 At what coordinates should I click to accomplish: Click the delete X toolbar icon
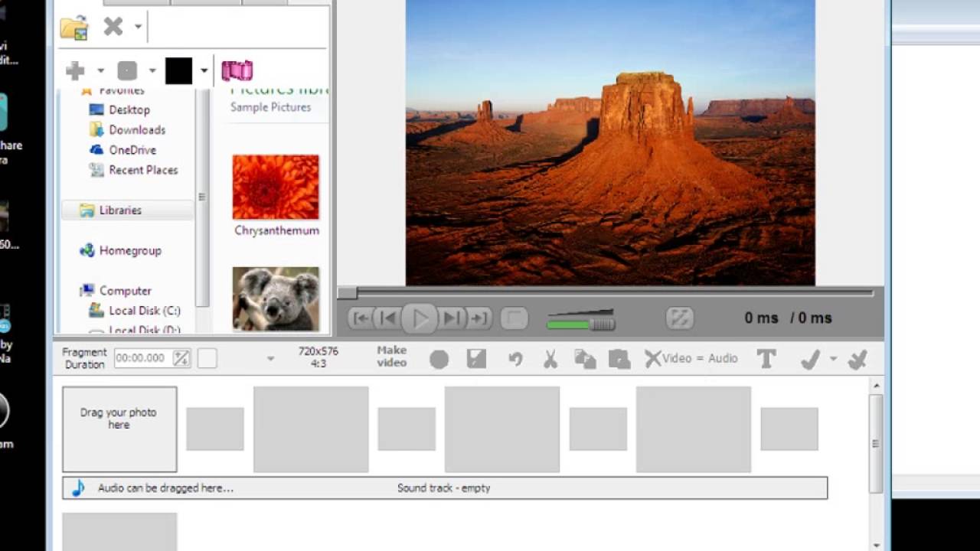click(x=113, y=27)
